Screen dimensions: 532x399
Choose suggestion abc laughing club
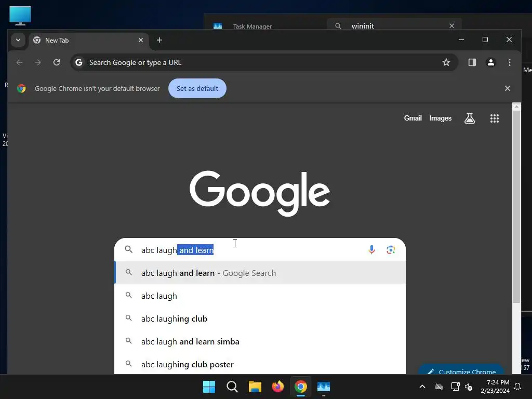(260, 318)
